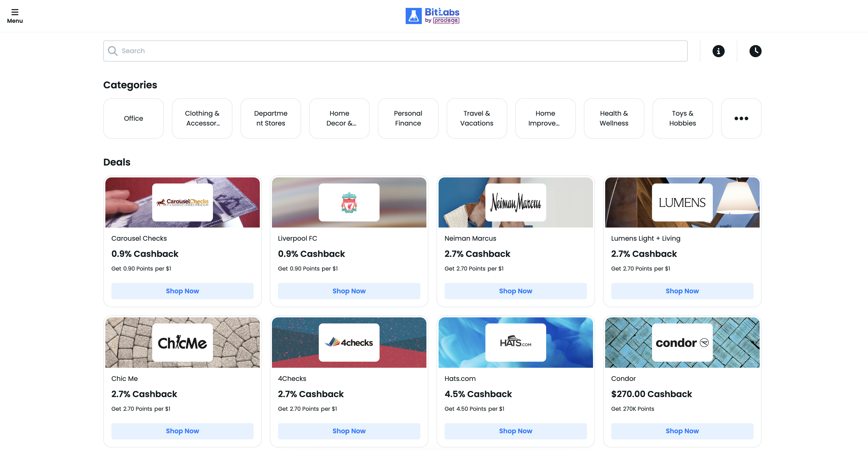Click Shop Now for 4Checks
868x450 pixels.
[349, 431]
